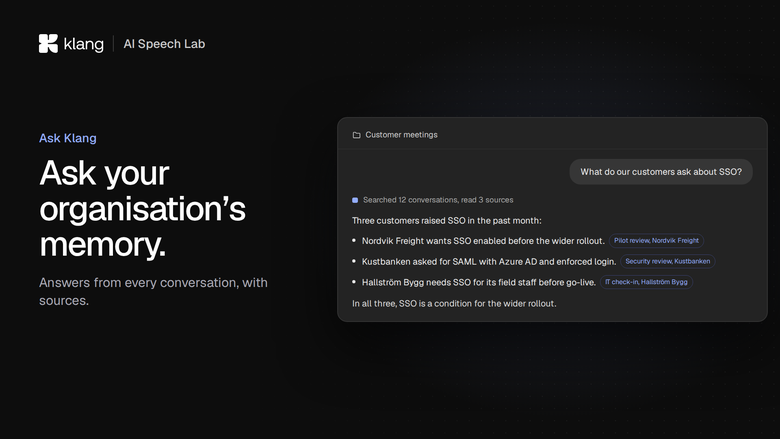
Task: Click 'Searched 12 conversations, read 3 sources' text
Action: click(438, 200)
